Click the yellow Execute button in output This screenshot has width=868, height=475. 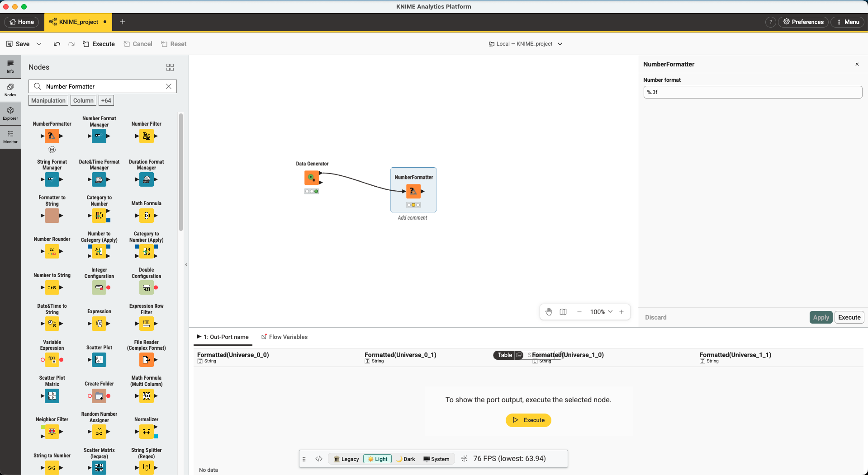[x=528, y=420]
